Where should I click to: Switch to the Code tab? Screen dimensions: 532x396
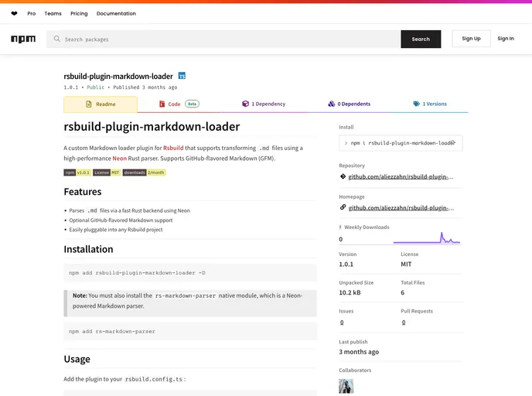179,104
